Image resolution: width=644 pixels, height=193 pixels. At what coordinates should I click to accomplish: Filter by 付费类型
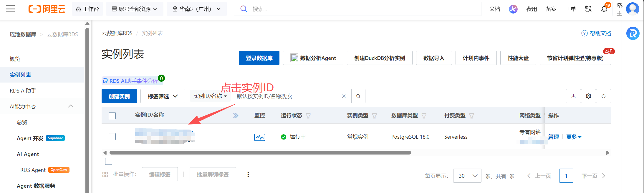click(x=472, y=116)
